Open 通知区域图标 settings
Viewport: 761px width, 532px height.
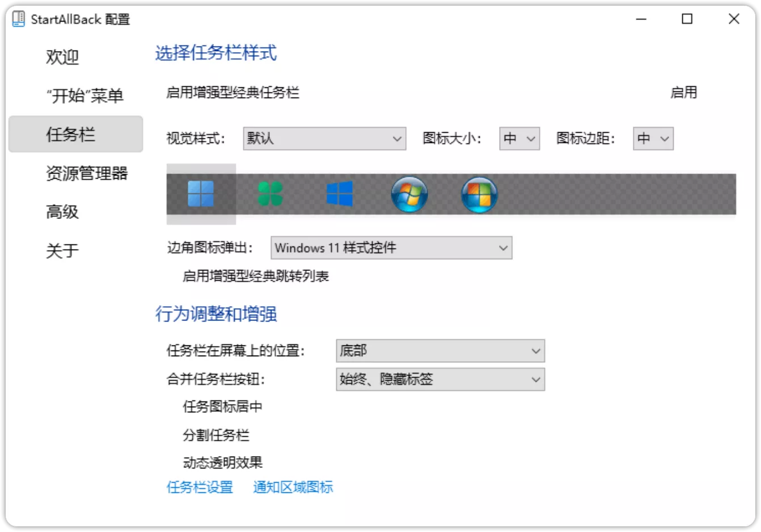point(293,487)
